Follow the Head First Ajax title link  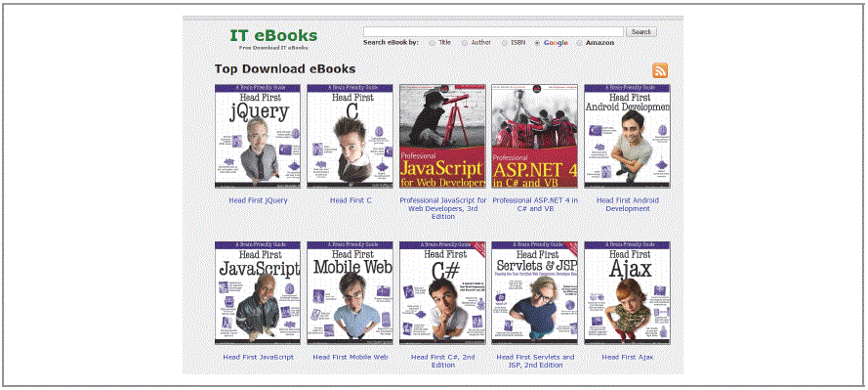pyautogui.click(x=627, y=358)
